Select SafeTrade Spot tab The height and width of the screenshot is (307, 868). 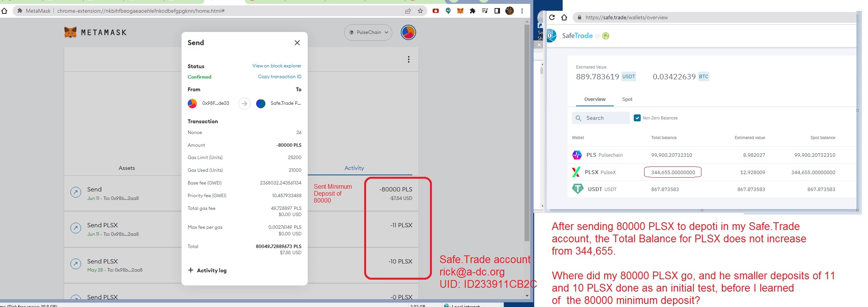tap(627, 99)
